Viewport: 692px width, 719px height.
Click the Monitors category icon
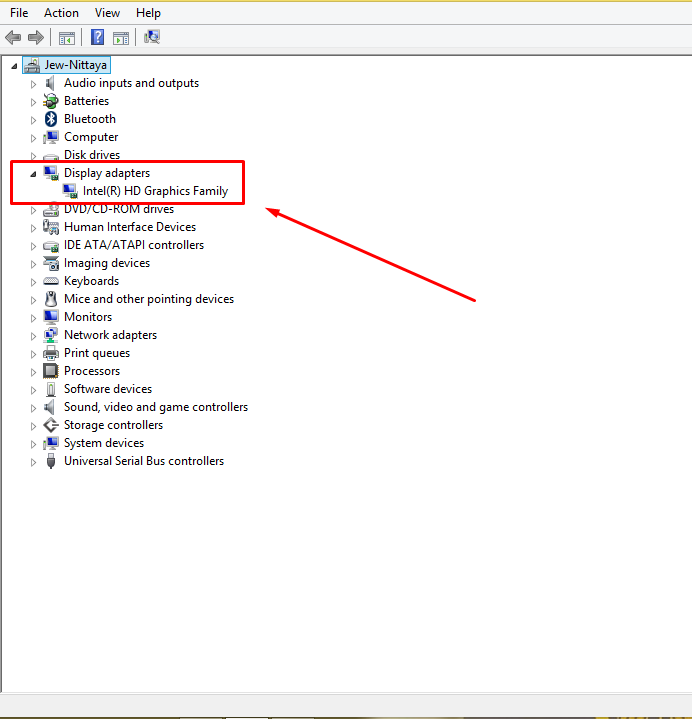[51, 317]
